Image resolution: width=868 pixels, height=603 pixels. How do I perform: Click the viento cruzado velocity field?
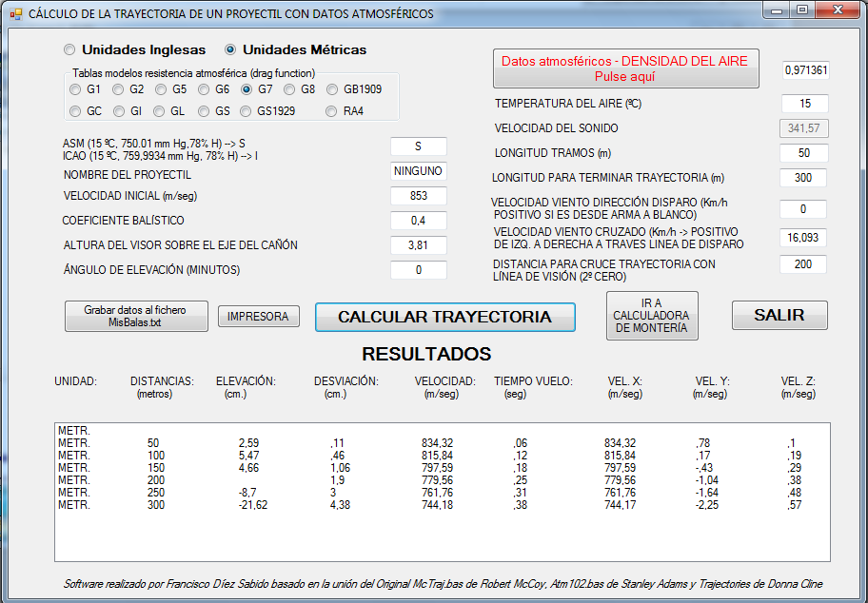click(x=802, y=237)
